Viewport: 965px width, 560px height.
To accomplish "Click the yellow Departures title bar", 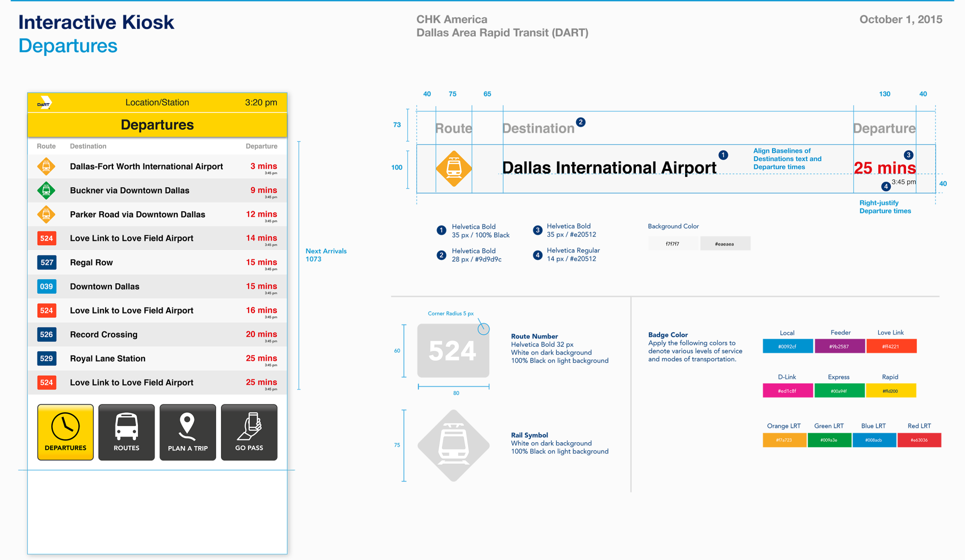I will [x=157, y=125].
